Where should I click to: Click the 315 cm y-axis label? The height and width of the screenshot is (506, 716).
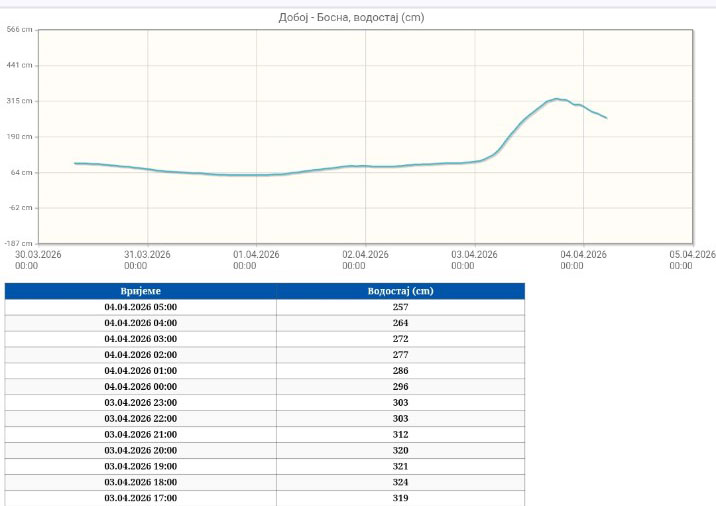(20, 101)
